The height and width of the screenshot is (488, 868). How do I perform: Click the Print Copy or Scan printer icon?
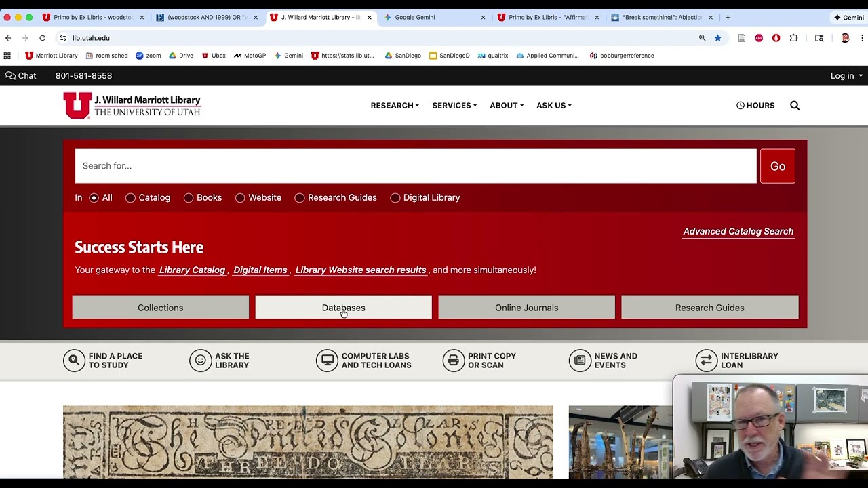click(453, 361)
